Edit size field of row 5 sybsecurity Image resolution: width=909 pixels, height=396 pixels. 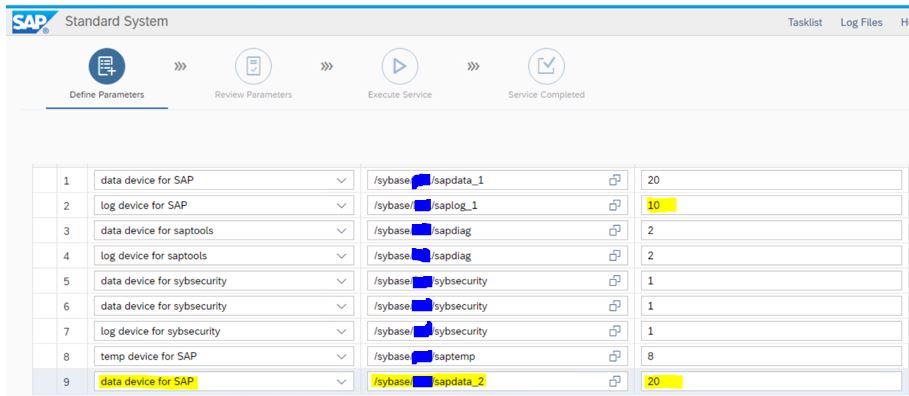coord(771,281)
